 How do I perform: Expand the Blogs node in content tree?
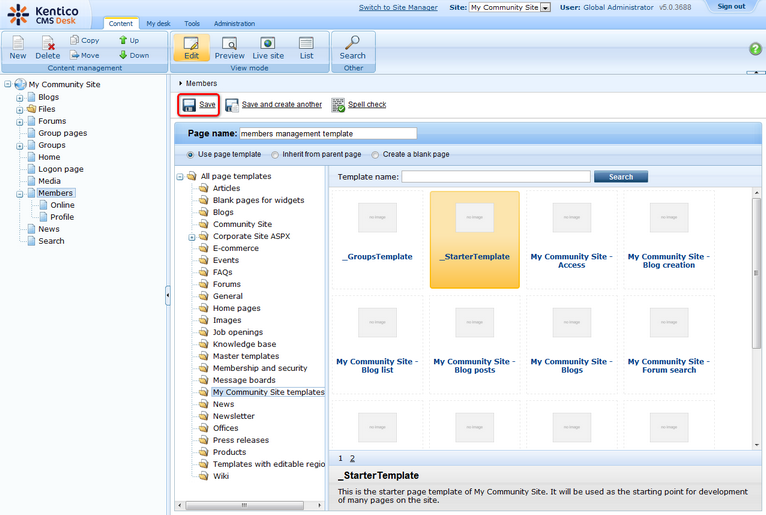(19, 97)
